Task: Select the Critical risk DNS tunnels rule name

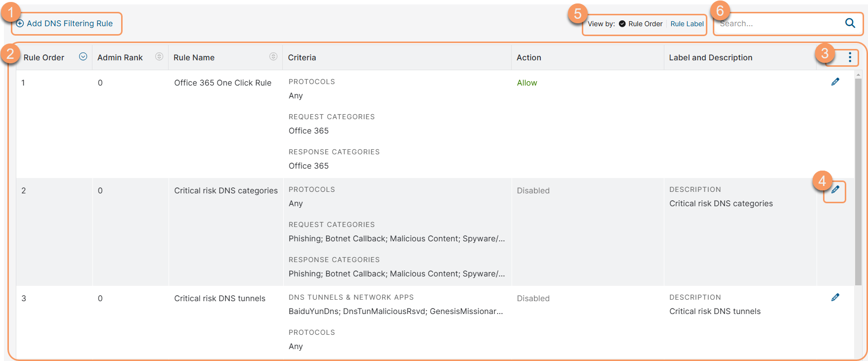Action: click(x=219, y=299)
